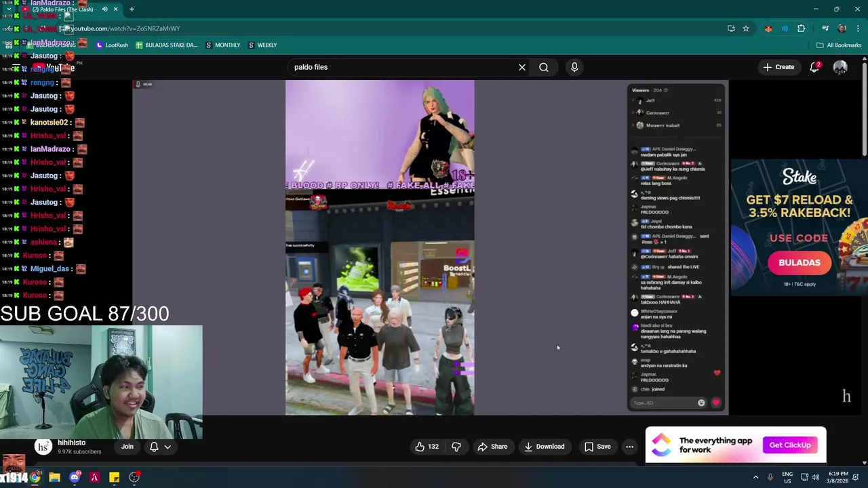The width and height of the screenshot is (868, 488).
Task: Click the address bar URL
Action: pos(125,28)
